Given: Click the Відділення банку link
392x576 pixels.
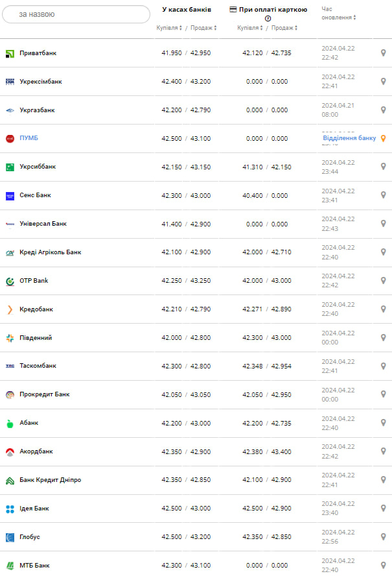Looking at the screenshot, I should (x=349, y=138).
